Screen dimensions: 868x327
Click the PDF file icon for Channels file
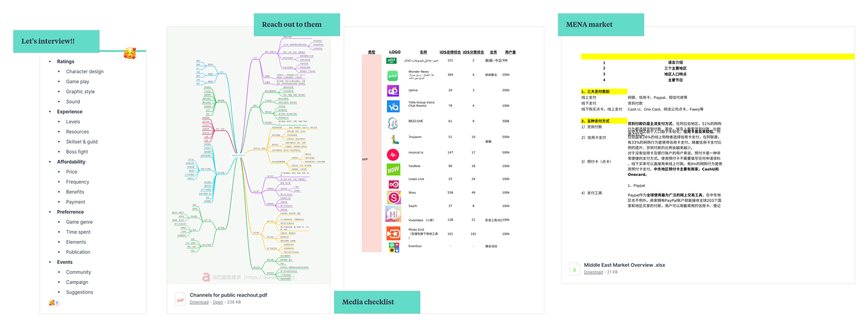click(180, 299)
